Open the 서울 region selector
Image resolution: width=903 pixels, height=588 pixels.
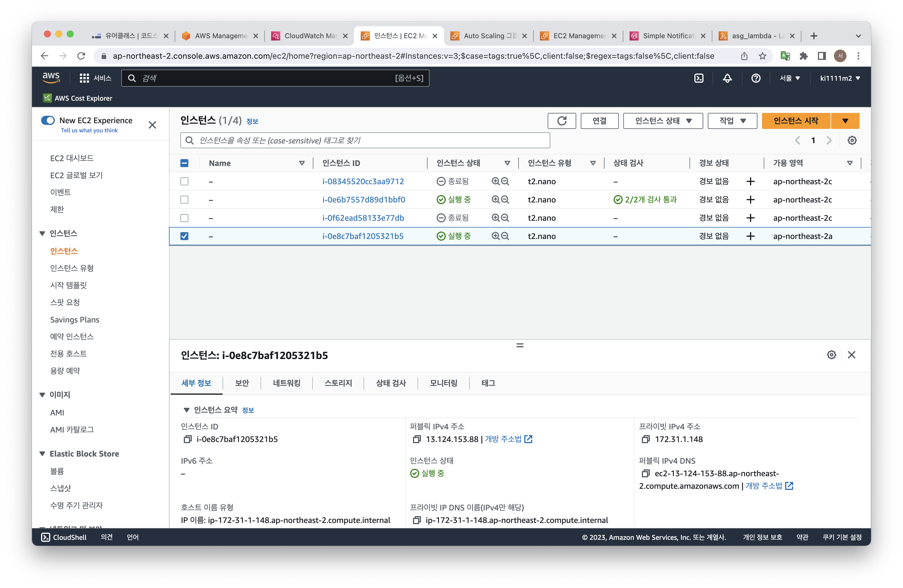point(790,78)
